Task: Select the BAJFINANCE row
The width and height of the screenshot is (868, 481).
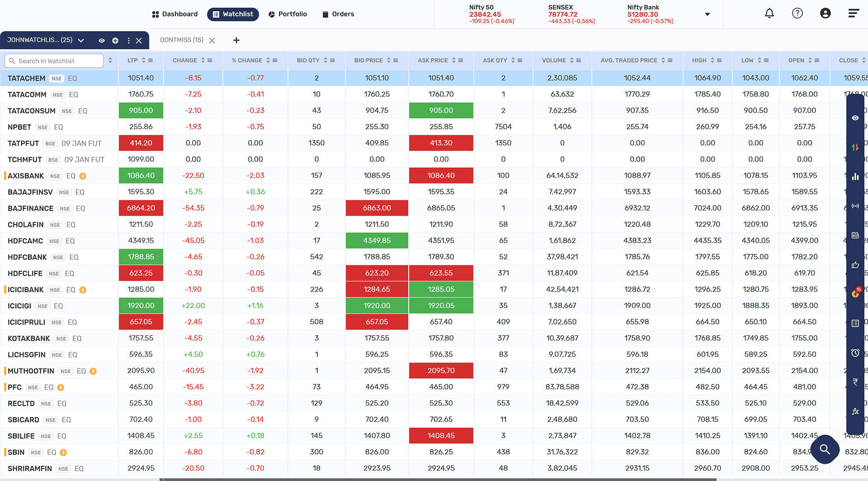Action: (x=434, y=208)
